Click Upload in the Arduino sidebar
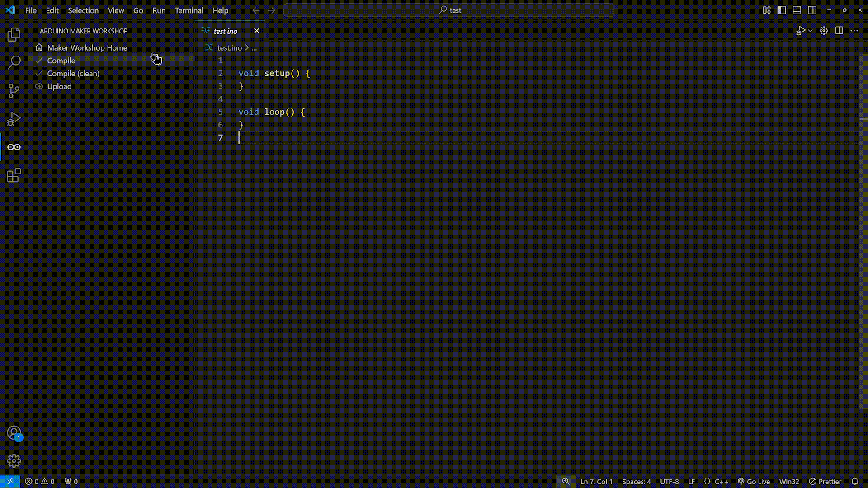The height and width of the screenshot is (488, 868). [59, 86]
